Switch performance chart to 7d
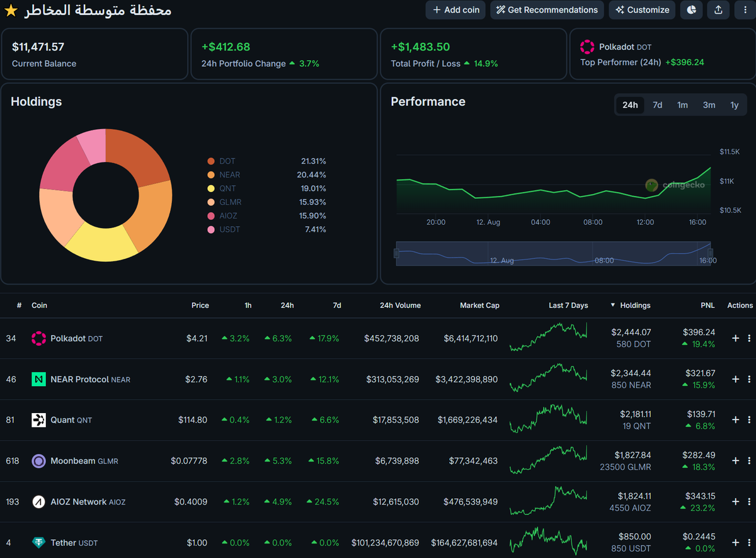Viewport: 756px width, 558px height. point(657,105)
